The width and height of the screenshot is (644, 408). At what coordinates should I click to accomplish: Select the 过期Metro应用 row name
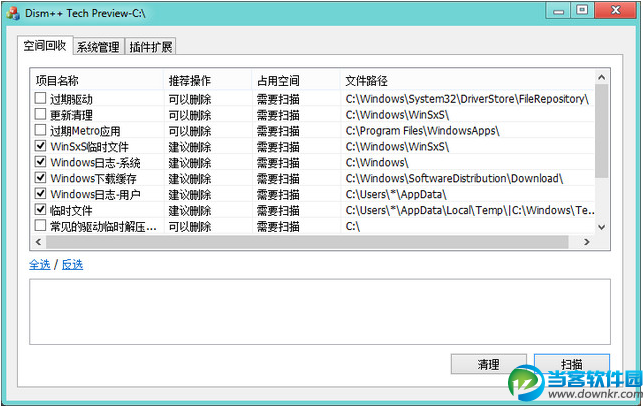[85, 131]
